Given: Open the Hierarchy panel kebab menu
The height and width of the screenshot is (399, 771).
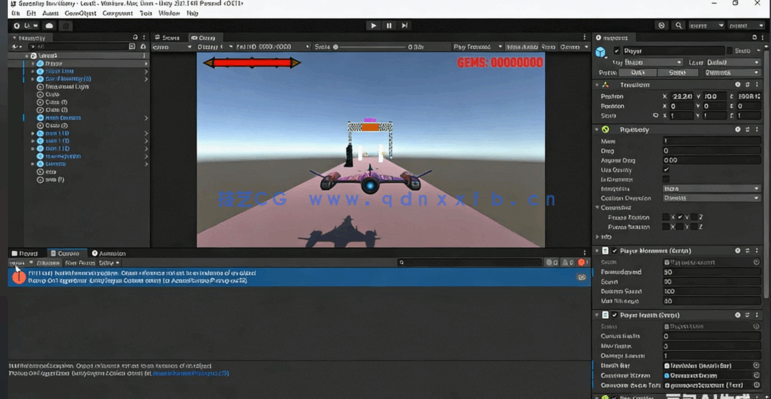Looking at the screenshot, I should pos(144,37).
